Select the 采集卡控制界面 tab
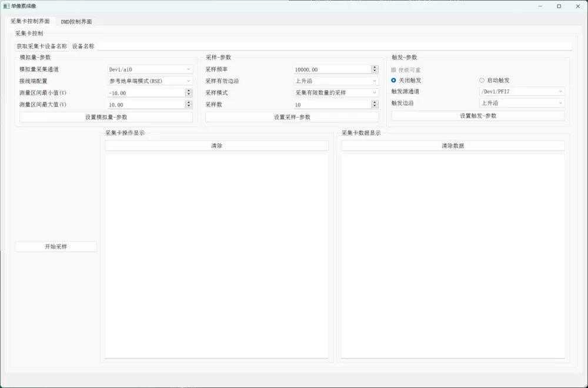Image resolution: width=588 pixels, height=388 pixels. [30, 21]
